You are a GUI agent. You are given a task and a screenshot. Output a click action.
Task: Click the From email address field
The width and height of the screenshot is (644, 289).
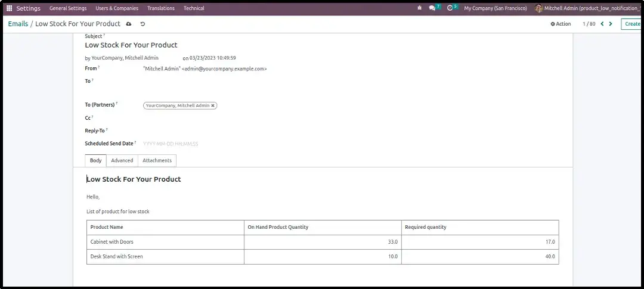click(x=205, y=69)
